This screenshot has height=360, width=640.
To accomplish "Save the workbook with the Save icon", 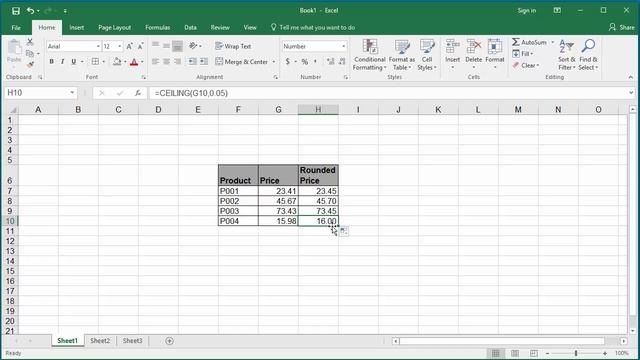I will point(16,11).
